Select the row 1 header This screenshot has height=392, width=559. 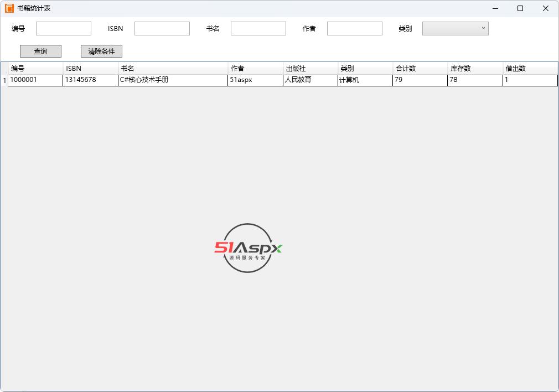4,80
